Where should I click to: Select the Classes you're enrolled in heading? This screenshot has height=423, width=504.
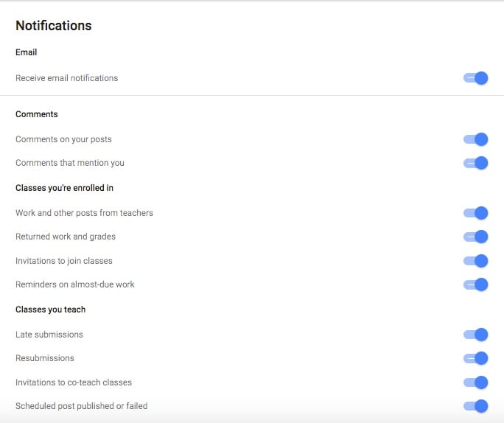click(x=64, y=188)
